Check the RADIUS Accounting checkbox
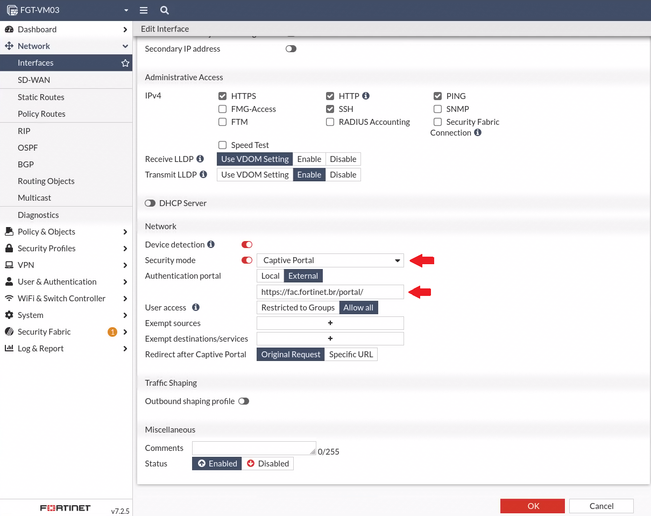This screenshot has width=651, height=516. 330,122
